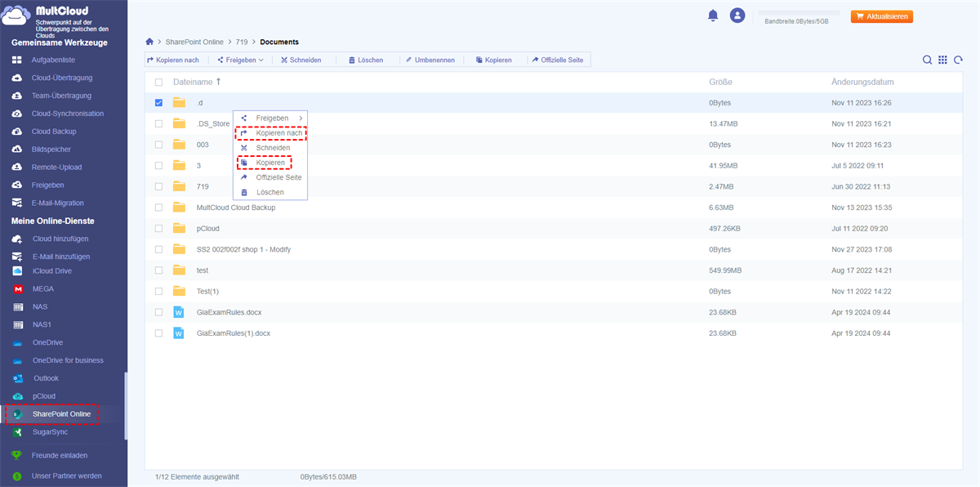Go to the home breadcrumb icon

click(149, 42)
